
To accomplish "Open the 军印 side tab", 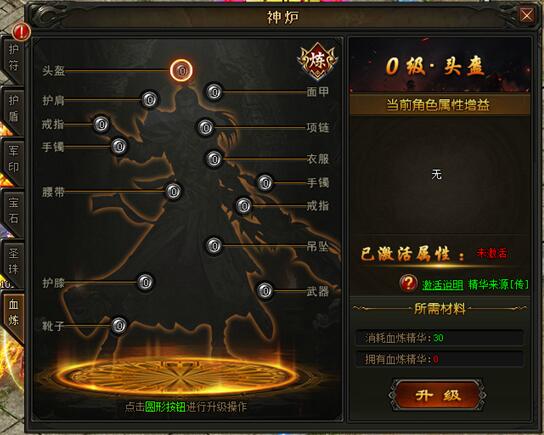I will pos(14,160).
